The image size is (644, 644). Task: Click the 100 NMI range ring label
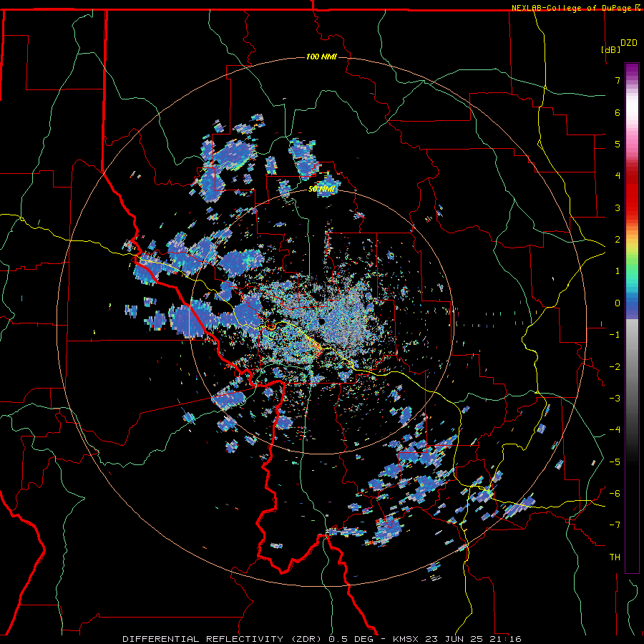coord(321,57)
